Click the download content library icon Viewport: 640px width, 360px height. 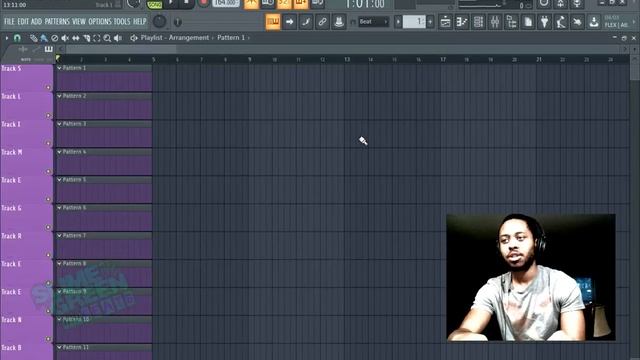pyautogui.click(x=594, y=22)
